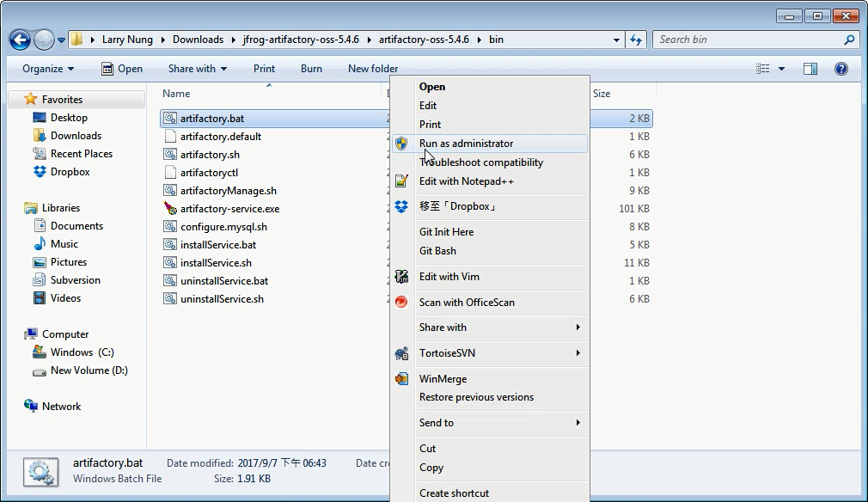Expand the TortoiseSVN submenu

[490, 353]
